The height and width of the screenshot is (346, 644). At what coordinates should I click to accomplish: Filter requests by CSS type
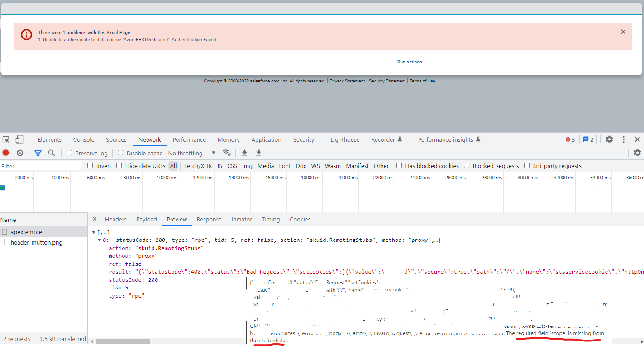pyautogui.click(x=232, y=166)
